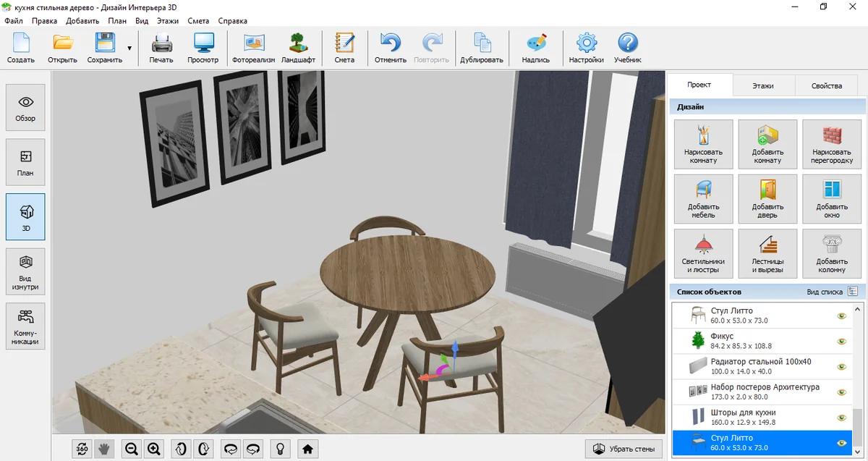Switch to the Свойства tab
The height and width of the screenshot is (461, 868).
tap(826, 85)
